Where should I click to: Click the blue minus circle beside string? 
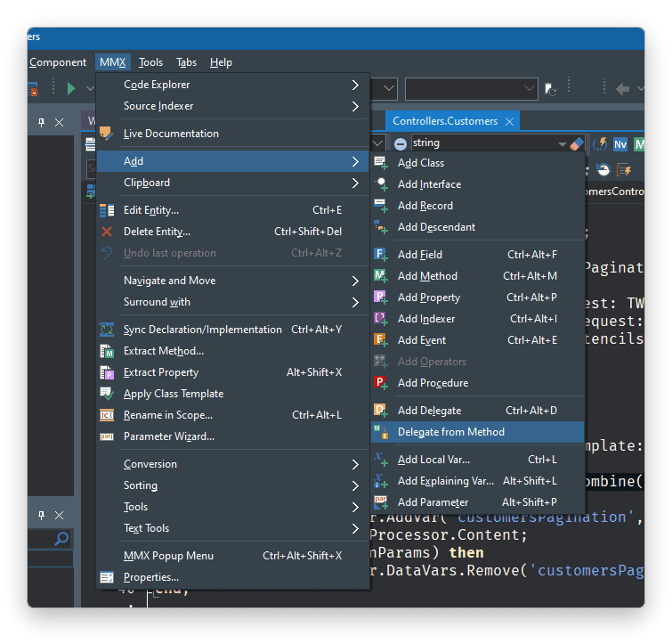(401, 144)
